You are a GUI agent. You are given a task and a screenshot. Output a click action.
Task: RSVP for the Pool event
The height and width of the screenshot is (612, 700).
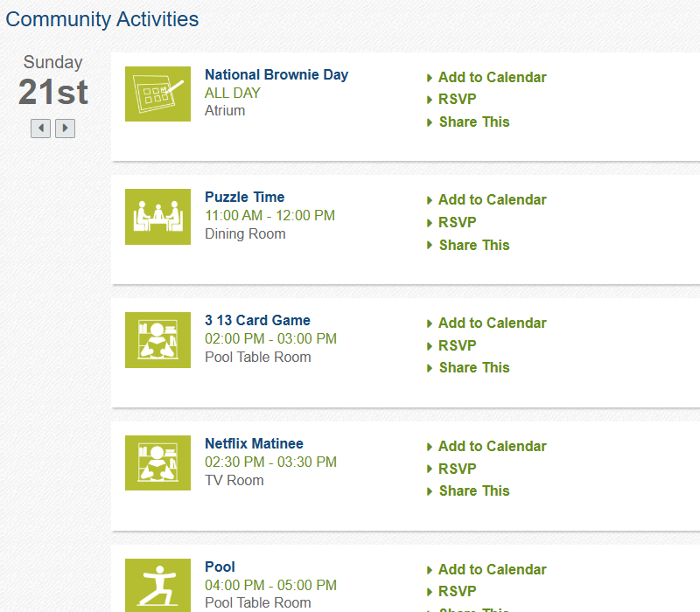pyautogui.click(x=457, y=592)
